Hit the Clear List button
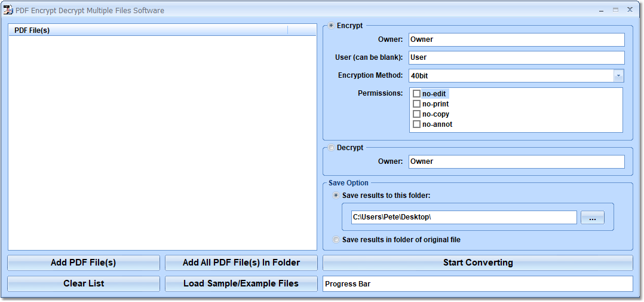 click(x=84, y=283)
